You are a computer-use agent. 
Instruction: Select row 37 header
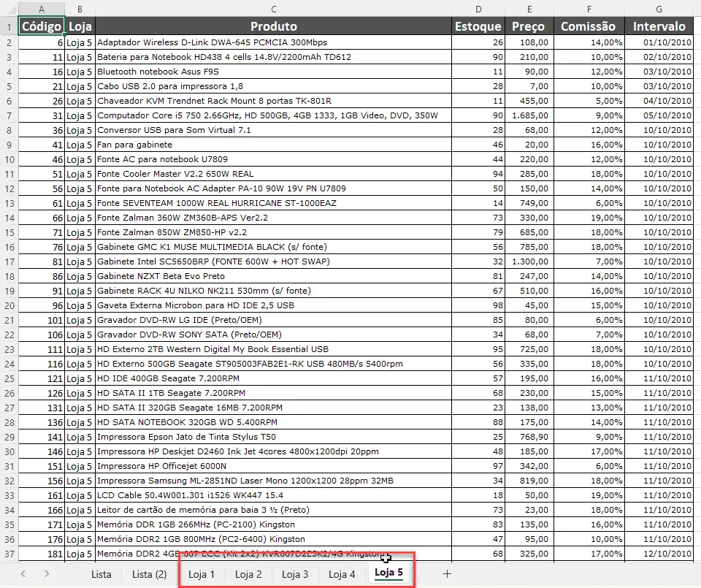click(9, 554)
